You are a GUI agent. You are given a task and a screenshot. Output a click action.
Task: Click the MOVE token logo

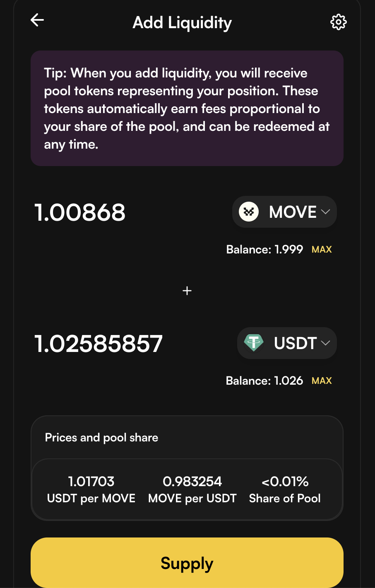(x=249, y=212)
